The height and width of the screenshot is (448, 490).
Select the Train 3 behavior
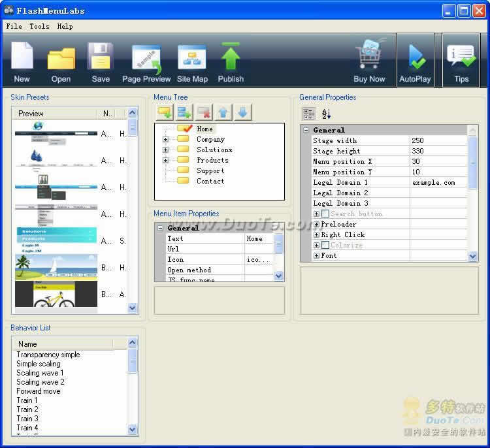pyautogui.click(x=27, y=419)
